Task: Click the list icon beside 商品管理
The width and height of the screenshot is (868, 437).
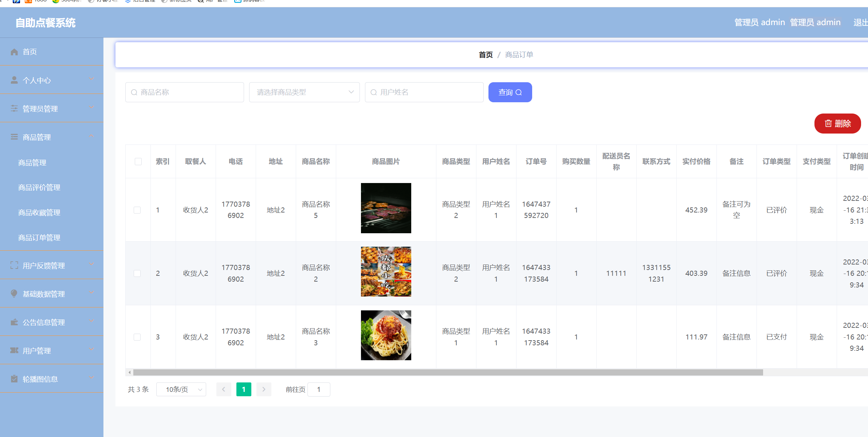Action: (14, 136)
